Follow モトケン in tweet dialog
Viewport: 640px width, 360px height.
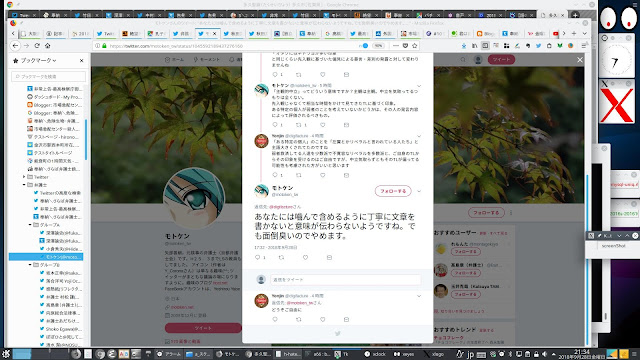[x=393, y=191]
